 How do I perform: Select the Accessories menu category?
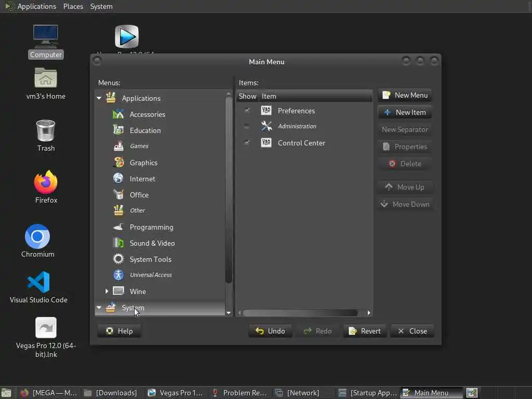[x=147, y=114]
